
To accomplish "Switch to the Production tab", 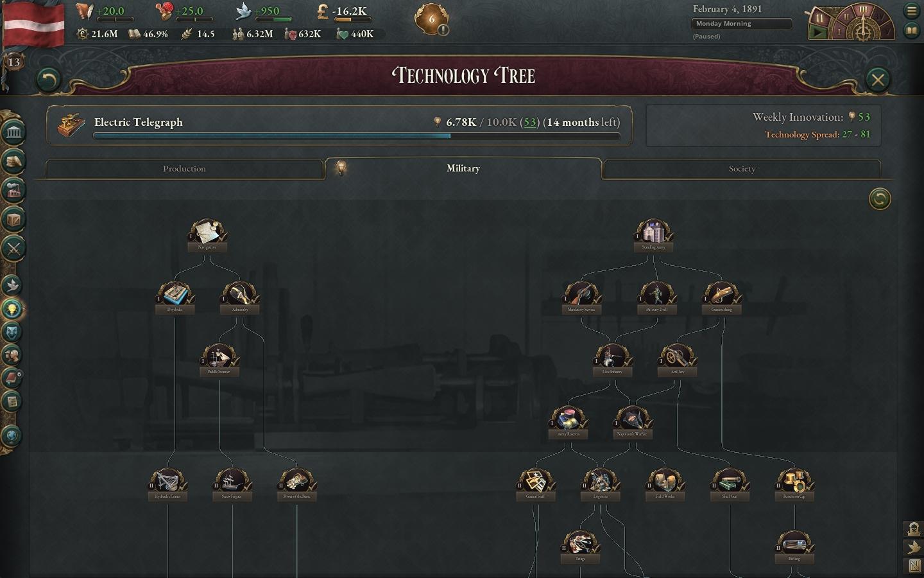I will tap(184, 169).
